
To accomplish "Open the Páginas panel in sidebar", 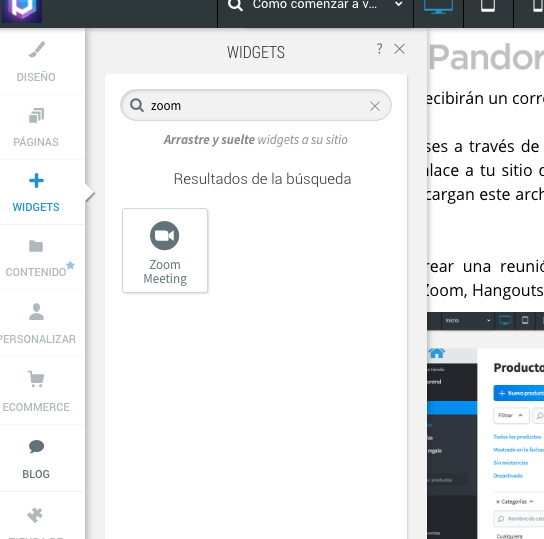I will (x=36, y=127).
